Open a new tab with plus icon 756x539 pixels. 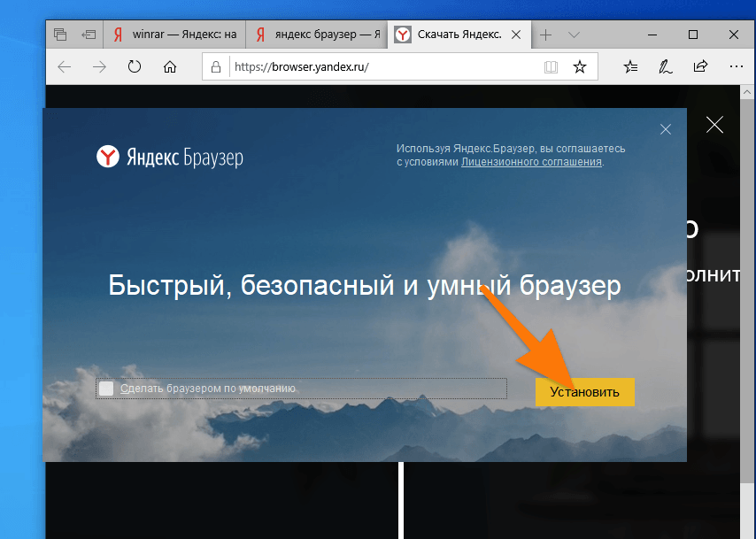point(546,35)
